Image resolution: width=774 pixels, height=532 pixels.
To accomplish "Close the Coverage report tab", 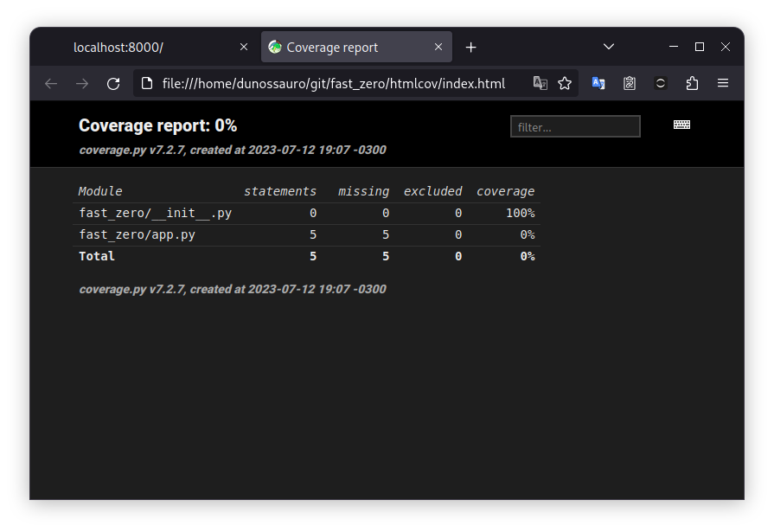I will click(438, 48).
